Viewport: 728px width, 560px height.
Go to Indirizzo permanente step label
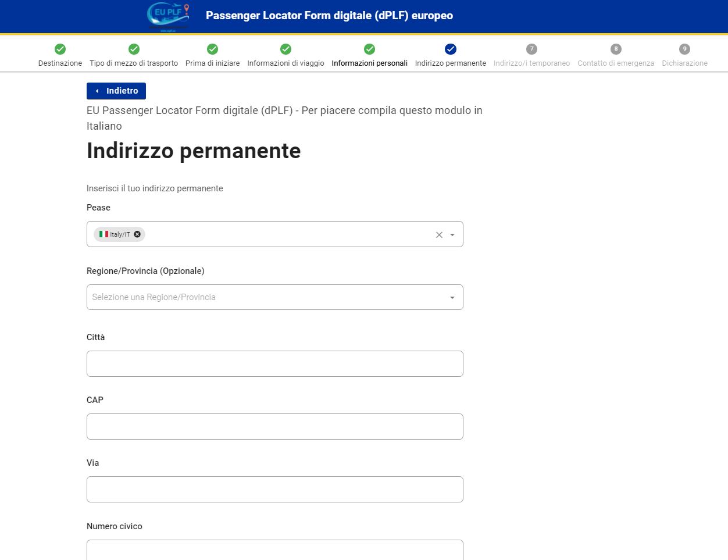(x=451, y=63)
